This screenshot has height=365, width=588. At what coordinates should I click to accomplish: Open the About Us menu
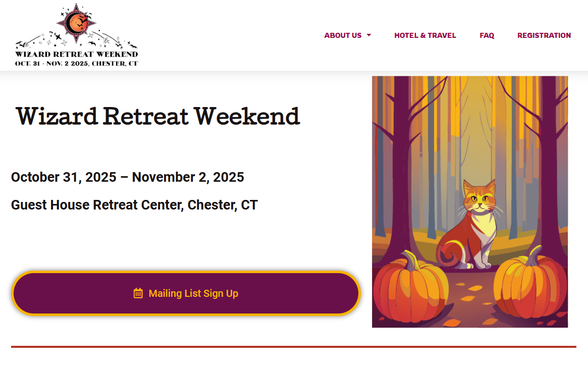click(343, 35)
